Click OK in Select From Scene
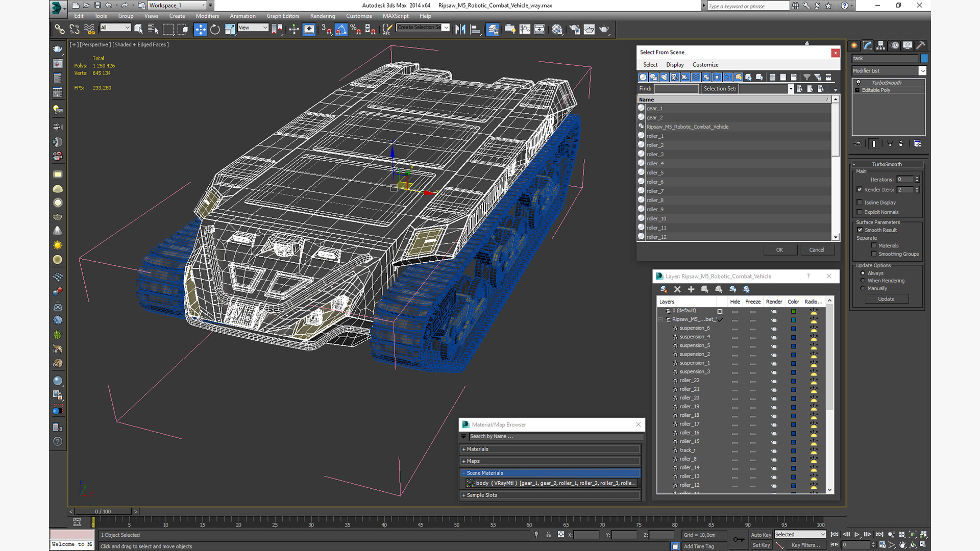The width and height of the screenshot is (980, 551). (779, 250)
